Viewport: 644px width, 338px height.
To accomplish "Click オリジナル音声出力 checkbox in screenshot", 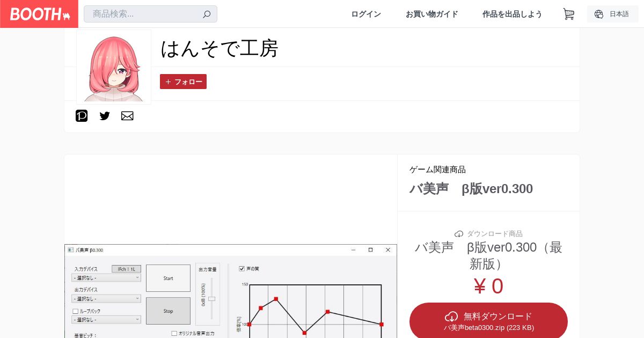I will coord(174,333).
